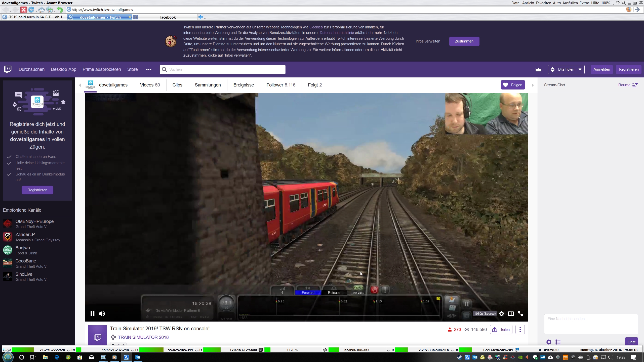Stop page loading in the browser toolbar
The image size is (644, 362).
pos(23,10)
